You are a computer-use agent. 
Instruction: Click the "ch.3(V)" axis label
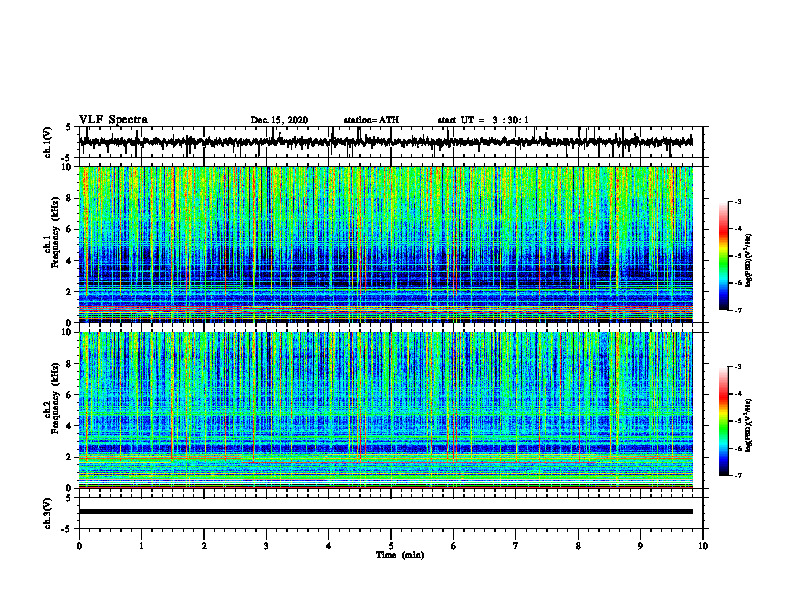48,513
